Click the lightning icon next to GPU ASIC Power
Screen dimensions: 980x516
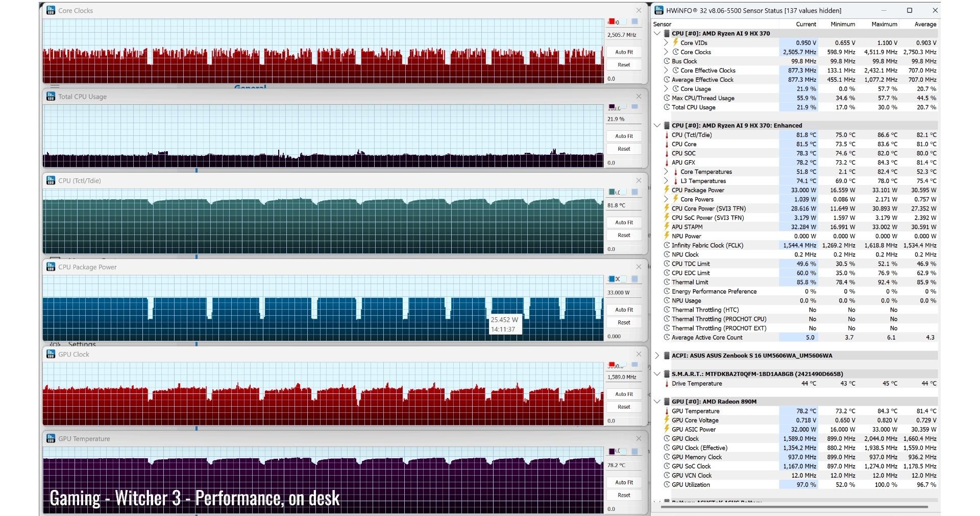tap(667, 429)
